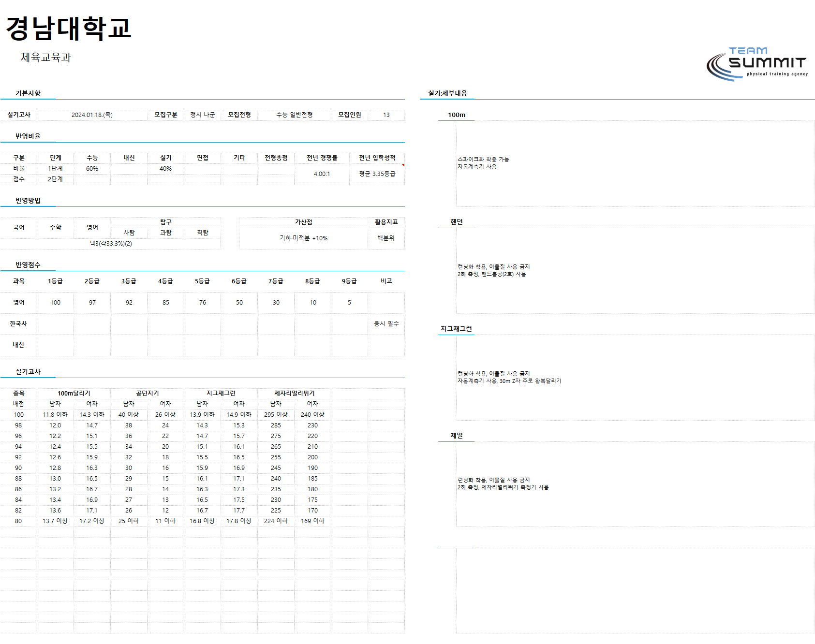
Task: Select the 수능 60% ratio cell
Action: [x=92, y=169]
